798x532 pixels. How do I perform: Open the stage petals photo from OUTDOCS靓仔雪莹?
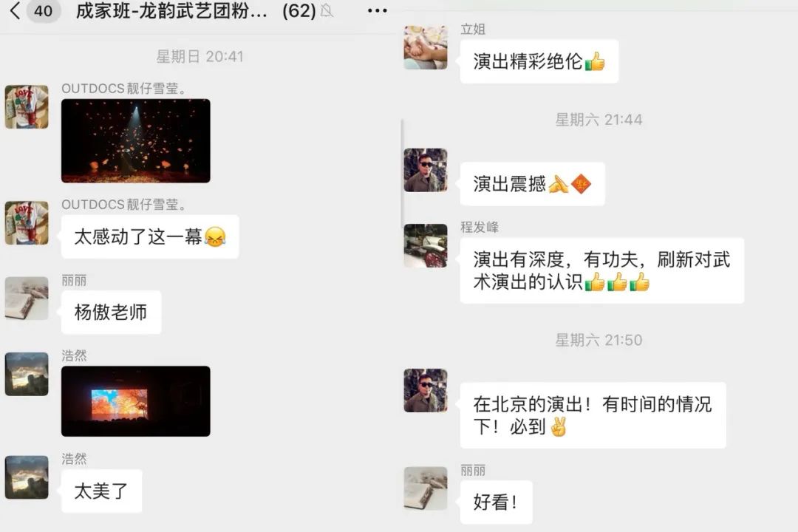tap(135, 140)
